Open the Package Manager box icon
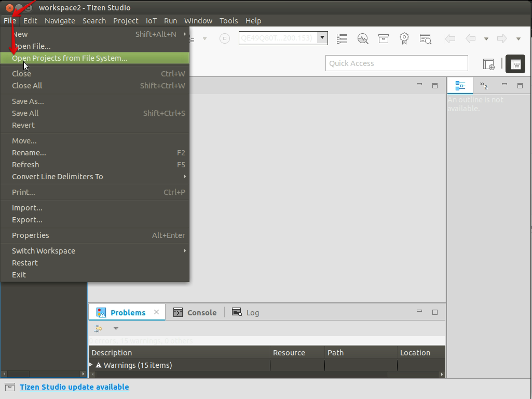This screenshot has width=532, height=399. [x=384, y=39]
